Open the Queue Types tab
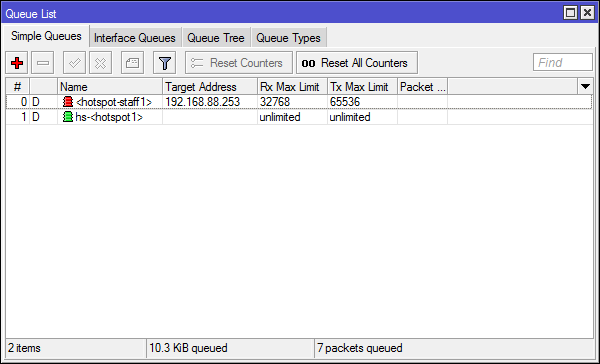 (x=289, y=38)
